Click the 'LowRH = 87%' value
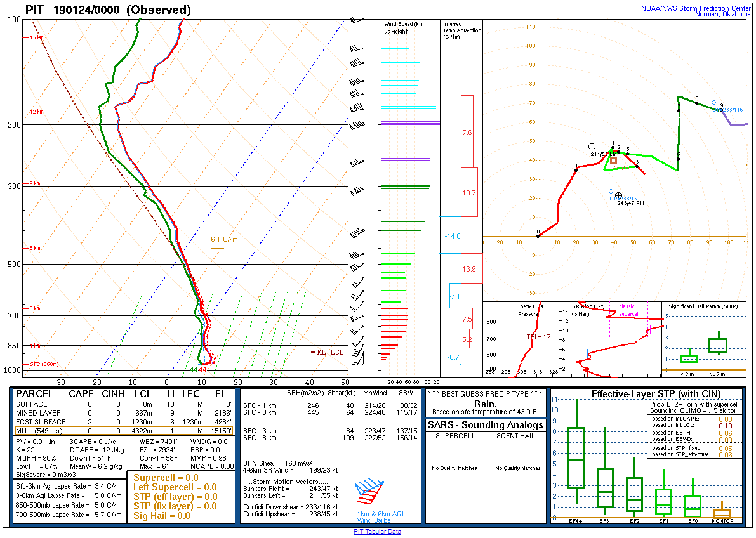Screen dimensions: 756x538 (37, 466)
